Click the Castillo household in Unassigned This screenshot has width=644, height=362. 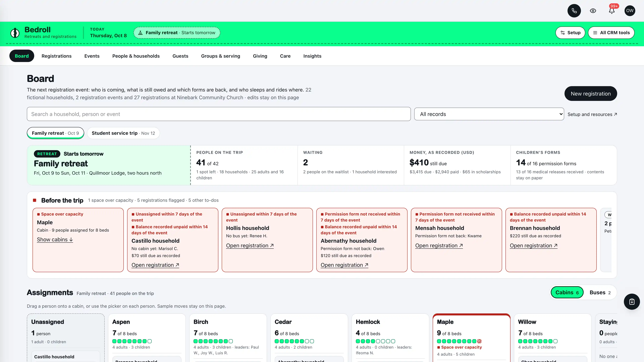(54, 357)
